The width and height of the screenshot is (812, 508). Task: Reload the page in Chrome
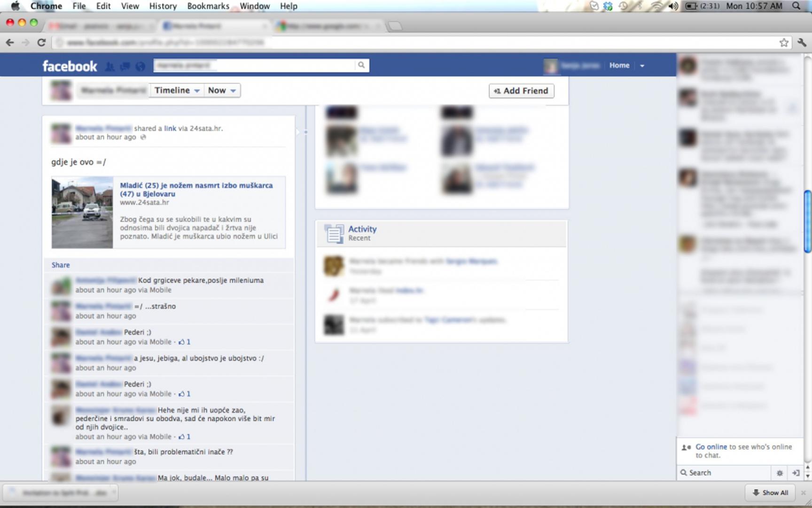point(41,43)
